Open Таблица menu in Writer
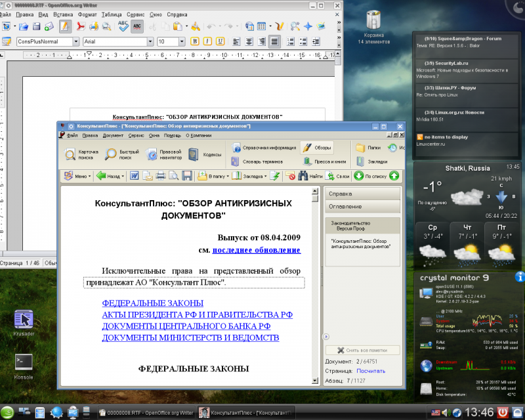Viewport: 525px width, 420px height. point(112,14)
